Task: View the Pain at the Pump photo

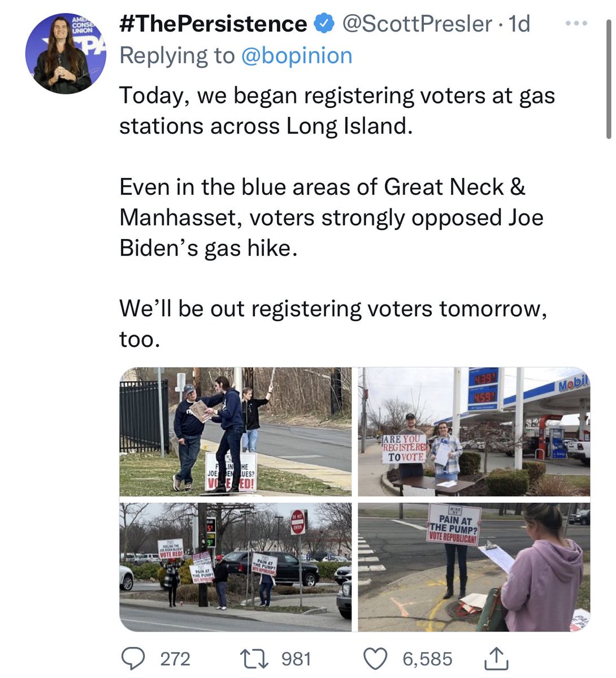Action: 474,567
